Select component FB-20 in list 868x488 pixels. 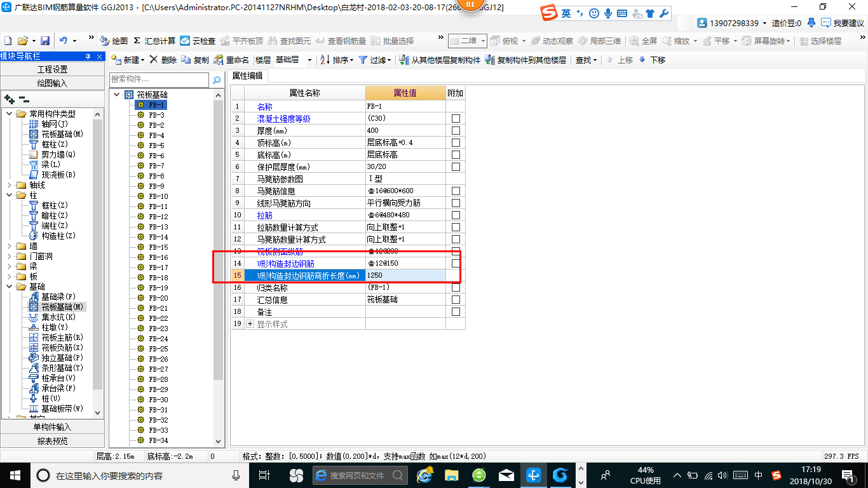point(158,298)
